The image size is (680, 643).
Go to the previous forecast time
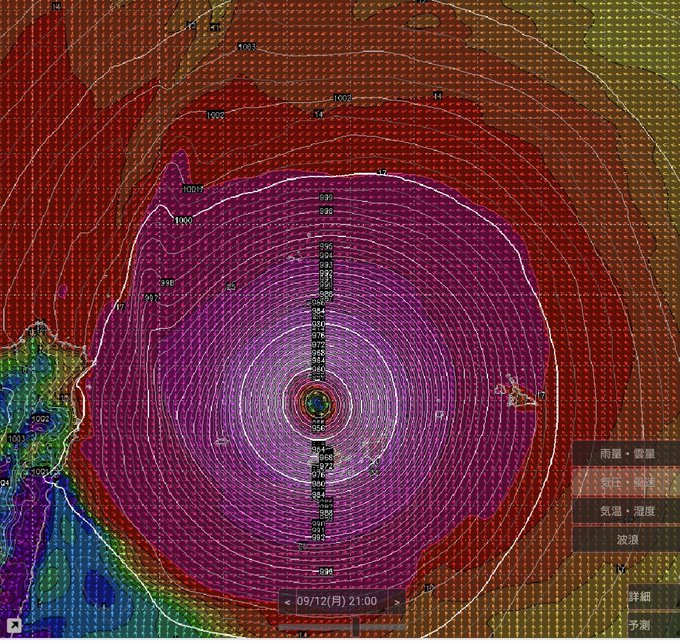287,602
